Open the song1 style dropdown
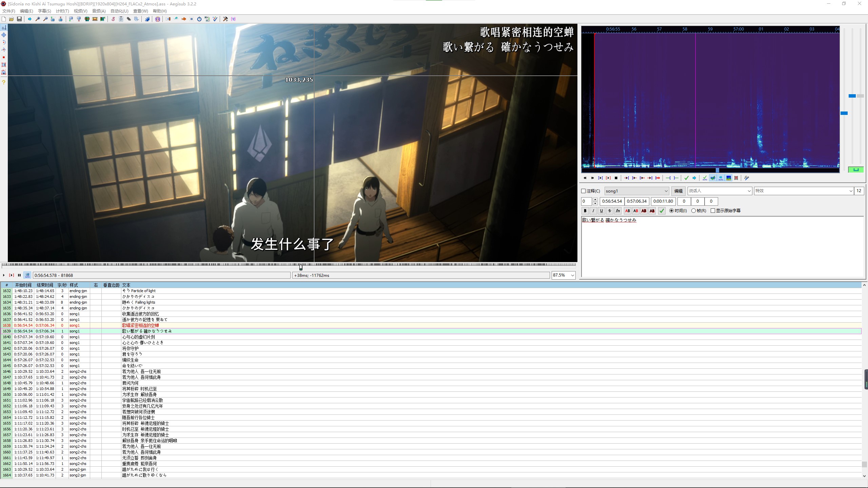The image size is (868, 488). pos(637,191)
